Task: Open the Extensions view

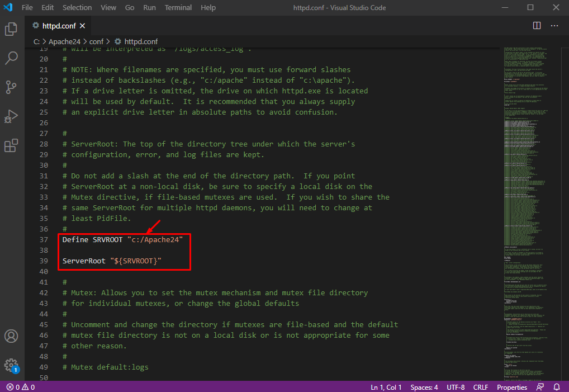Action: [11, 145]
